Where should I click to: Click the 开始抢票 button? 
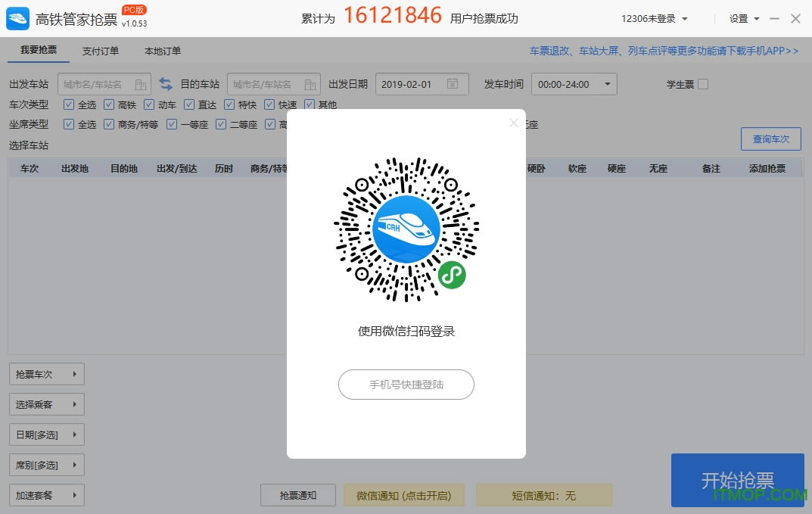(737, 481)
